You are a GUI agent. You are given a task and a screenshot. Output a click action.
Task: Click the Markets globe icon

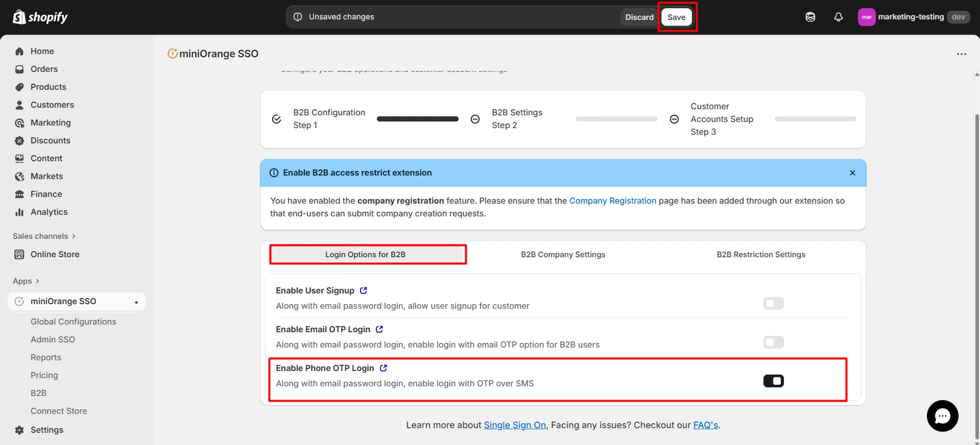(x=19, y=176)
